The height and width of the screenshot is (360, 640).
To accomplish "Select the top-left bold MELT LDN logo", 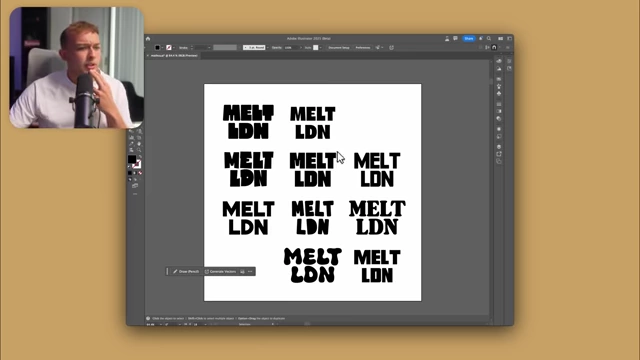I will pos(249,122).
